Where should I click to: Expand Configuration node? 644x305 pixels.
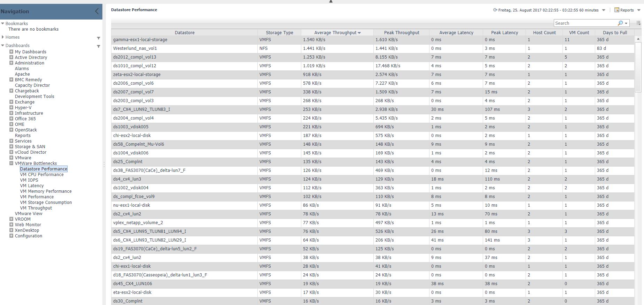coord(11,236)
